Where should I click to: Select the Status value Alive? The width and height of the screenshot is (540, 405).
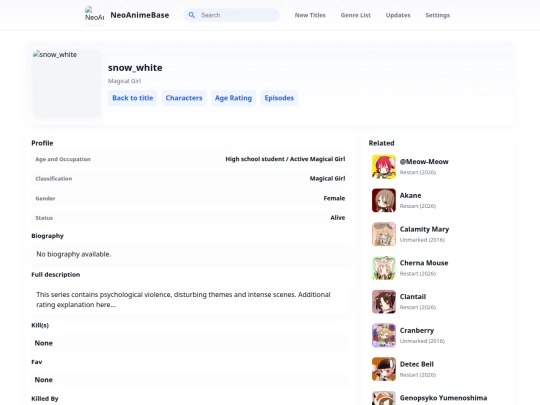(x=338, y=218)
